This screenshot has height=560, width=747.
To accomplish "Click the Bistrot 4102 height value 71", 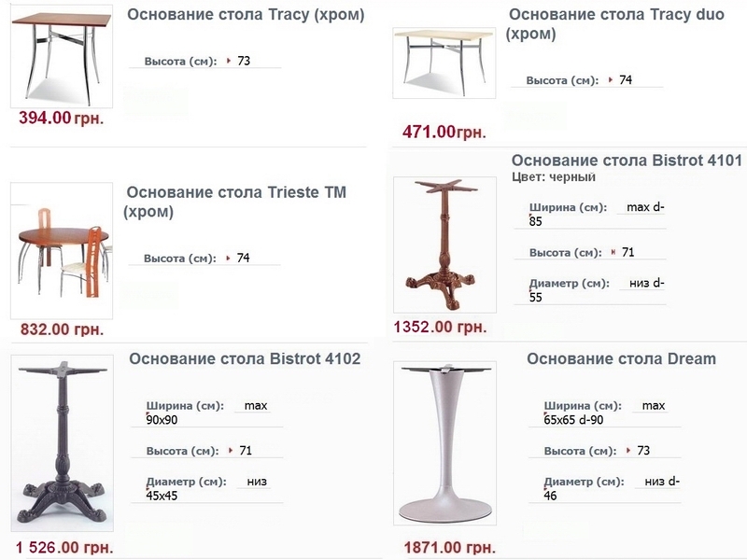I will [x=246, y=451].
